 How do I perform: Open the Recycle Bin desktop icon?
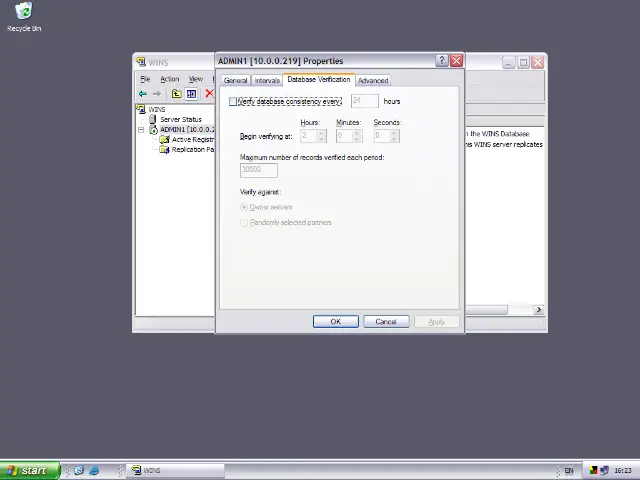coord(23,17)
